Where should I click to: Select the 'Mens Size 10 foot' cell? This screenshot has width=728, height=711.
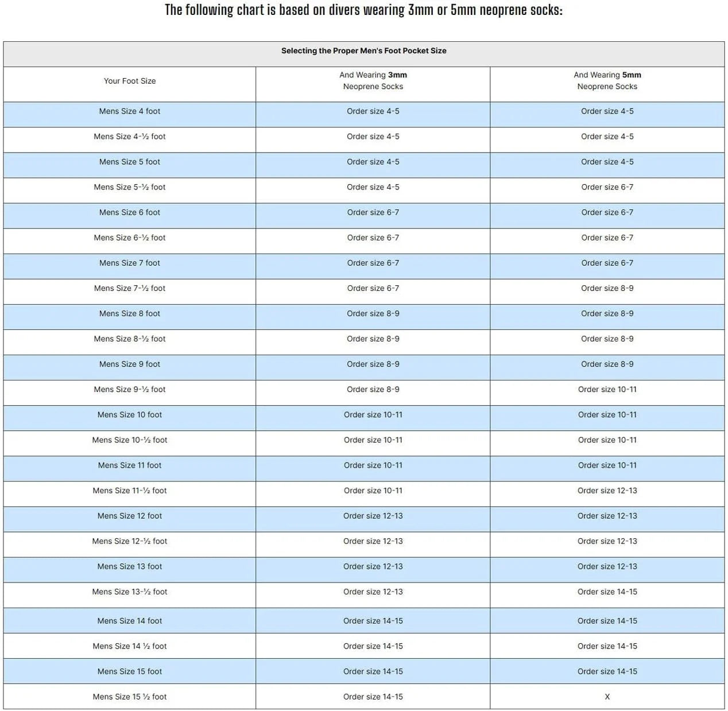point(130,414)
